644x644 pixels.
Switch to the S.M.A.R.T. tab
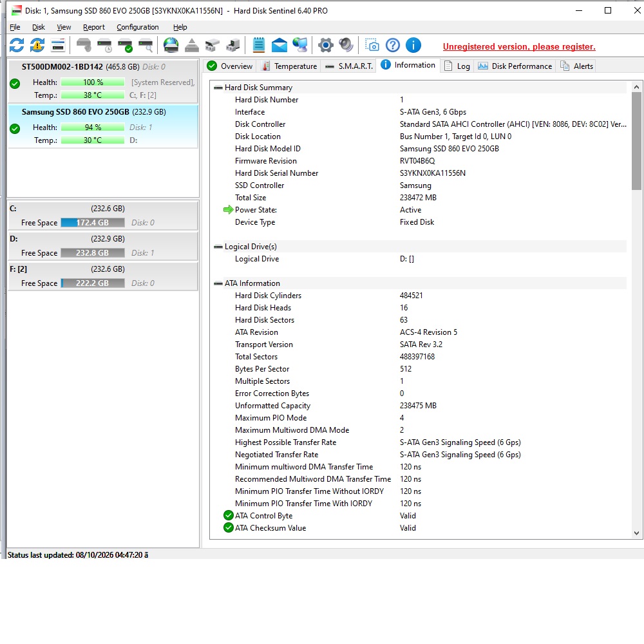click(x=348, y=66)
